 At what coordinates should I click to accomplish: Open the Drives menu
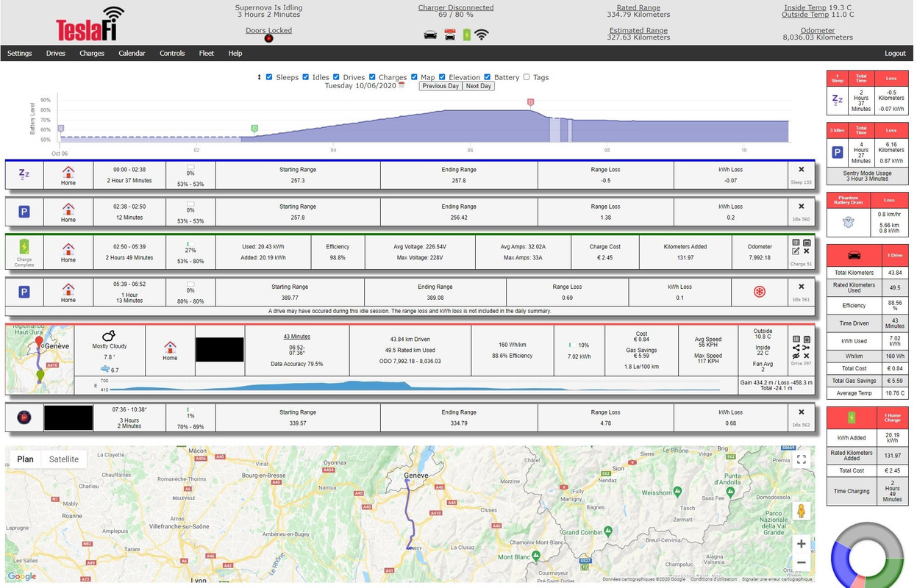pyautogui.click(x=56, y=54)
